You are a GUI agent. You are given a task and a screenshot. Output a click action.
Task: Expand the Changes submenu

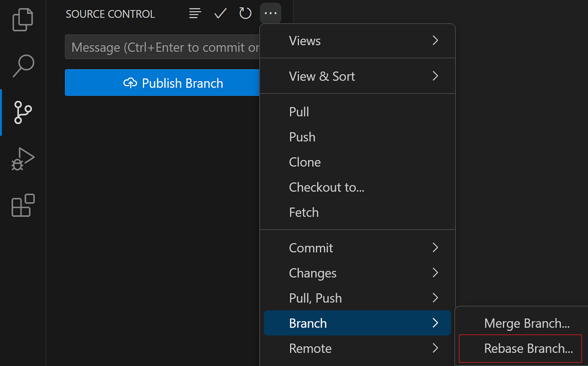(357, 273)
